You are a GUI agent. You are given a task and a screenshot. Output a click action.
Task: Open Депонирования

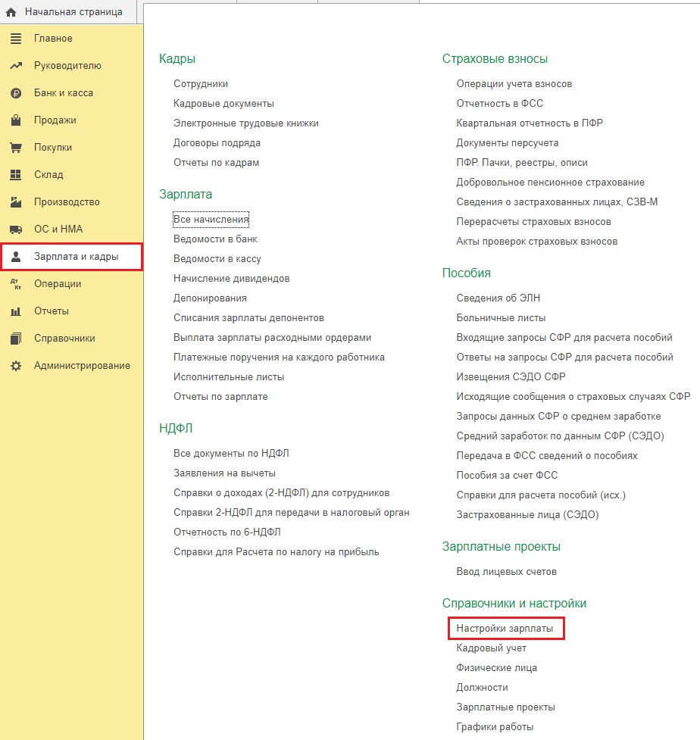[x=210, y=298]
